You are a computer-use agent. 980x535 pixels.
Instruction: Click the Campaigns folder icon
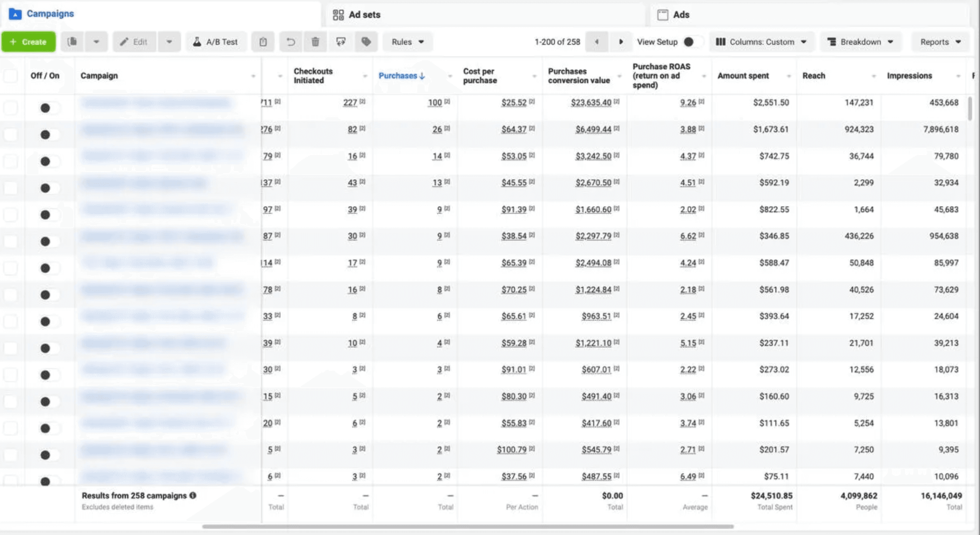pyautogui.click(x=15, y=14)
